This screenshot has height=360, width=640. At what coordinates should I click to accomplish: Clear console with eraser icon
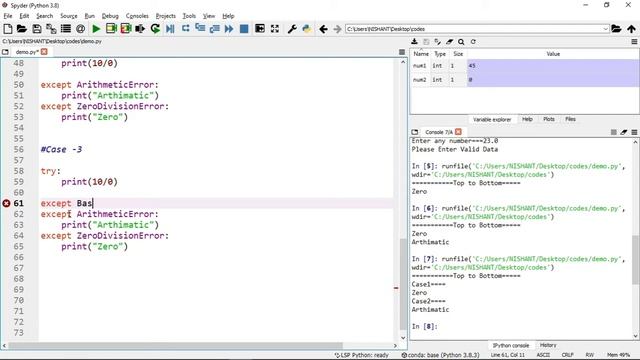point(624,132)
